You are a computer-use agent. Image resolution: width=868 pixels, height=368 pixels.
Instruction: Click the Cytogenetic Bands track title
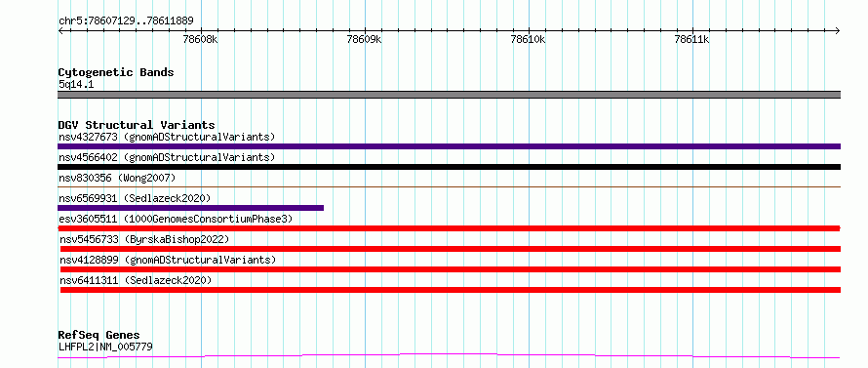coord(116,72)
